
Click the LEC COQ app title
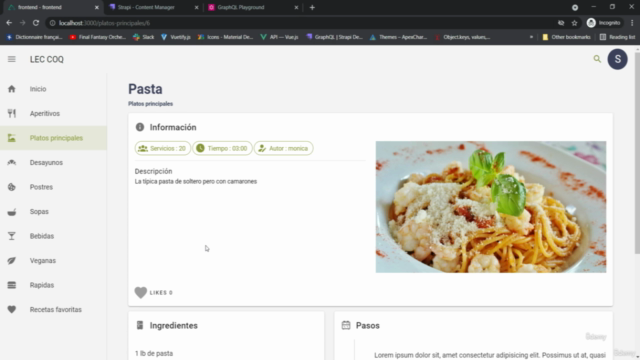tap(47, 59)
